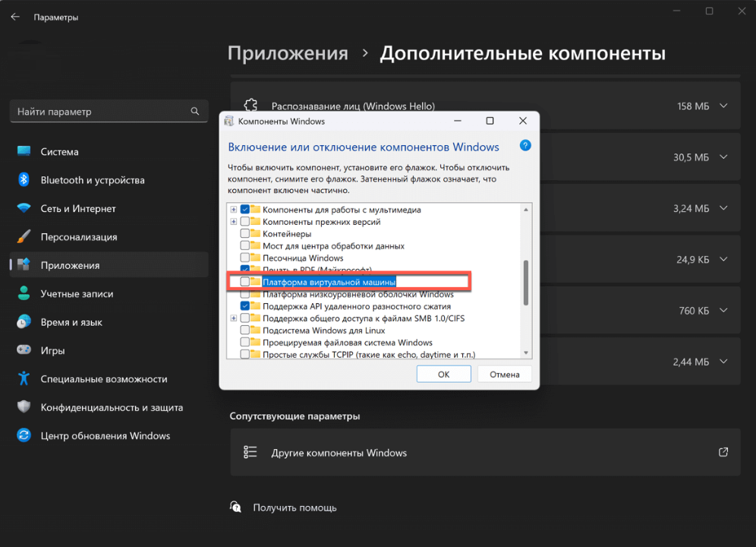Viewport: 756px width, 547px height.
Task: Click the Контейнеры folder icon
Action: click(x=256, y=234)
